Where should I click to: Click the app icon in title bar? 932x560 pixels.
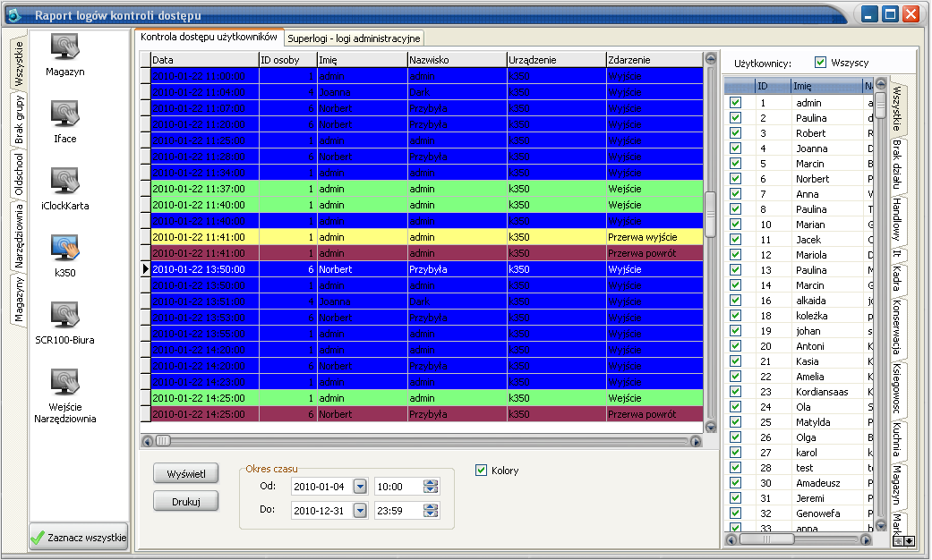13,15
